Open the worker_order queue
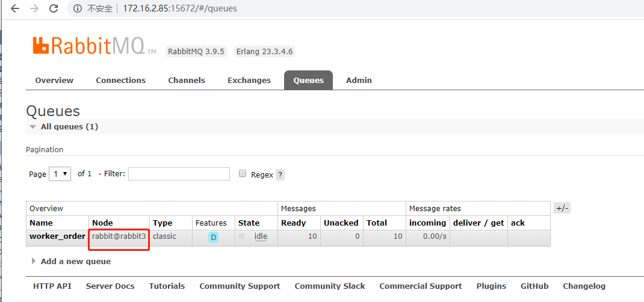This screenshot has width=644, height=302. click(57, 236)
